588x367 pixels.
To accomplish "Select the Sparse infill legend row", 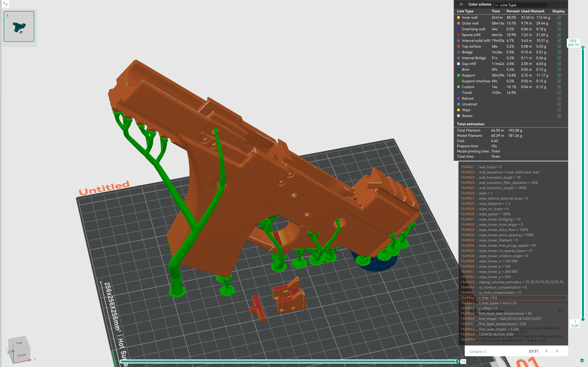I will tap(471, 35).
